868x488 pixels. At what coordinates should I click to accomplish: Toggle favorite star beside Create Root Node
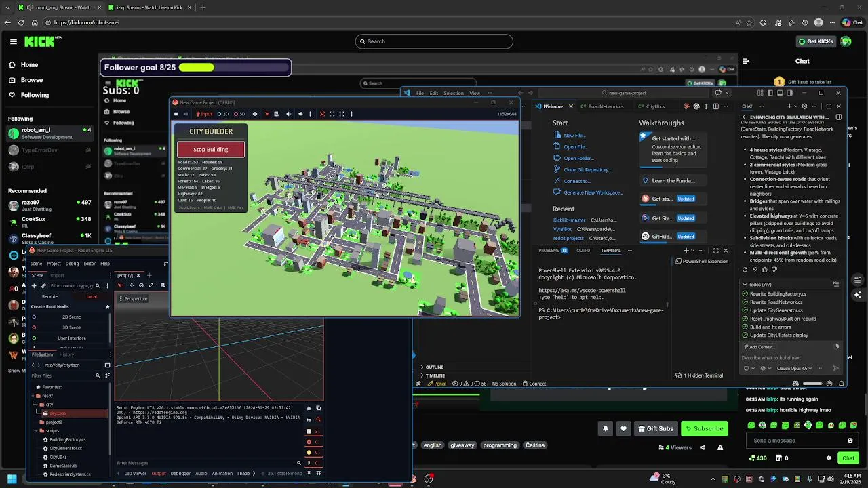107,306
